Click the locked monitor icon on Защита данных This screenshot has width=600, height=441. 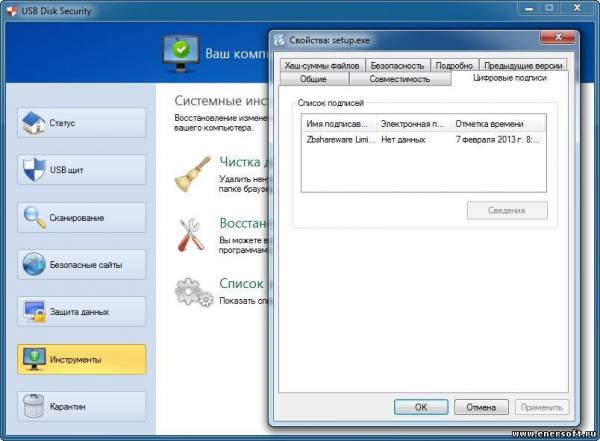34,311
